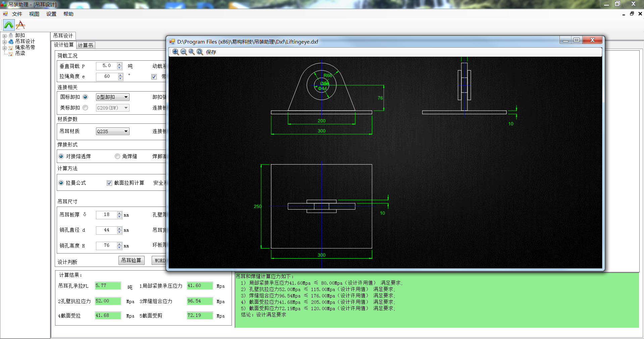Click the 吊梁 icon in the tree
The image size is (644, 339).
(11, 53)
